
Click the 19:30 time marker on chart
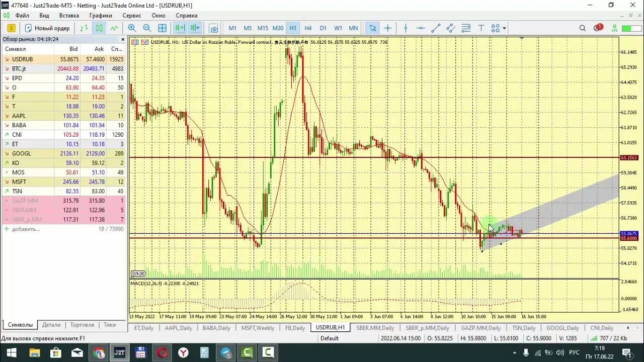click(x=139, y=274)
